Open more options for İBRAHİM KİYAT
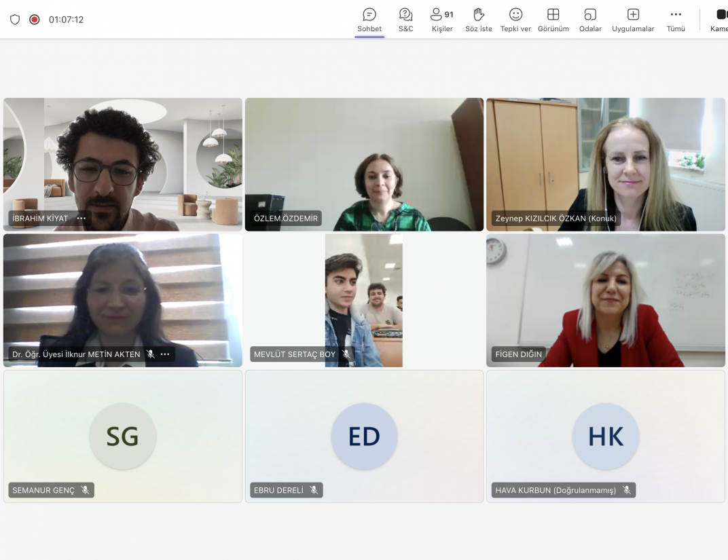The width and height of the screenshot is (728, 560). 81,219
